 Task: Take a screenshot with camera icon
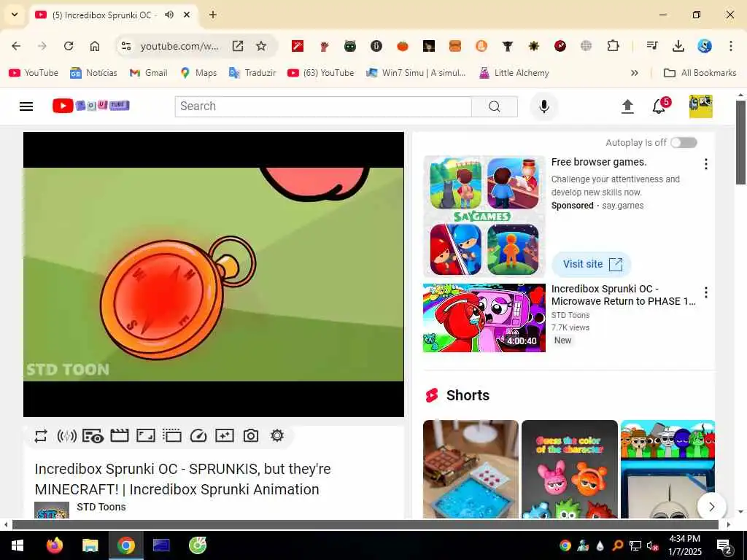point(251,436)
